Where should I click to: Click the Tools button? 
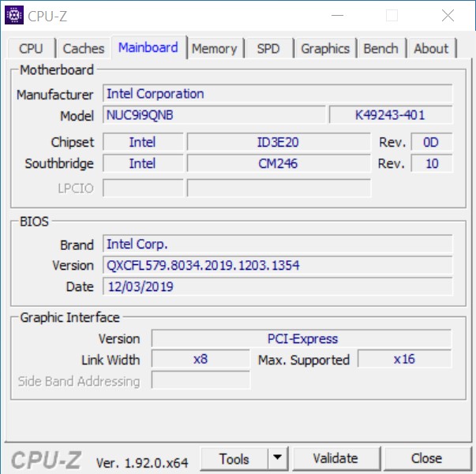point(234,458)
